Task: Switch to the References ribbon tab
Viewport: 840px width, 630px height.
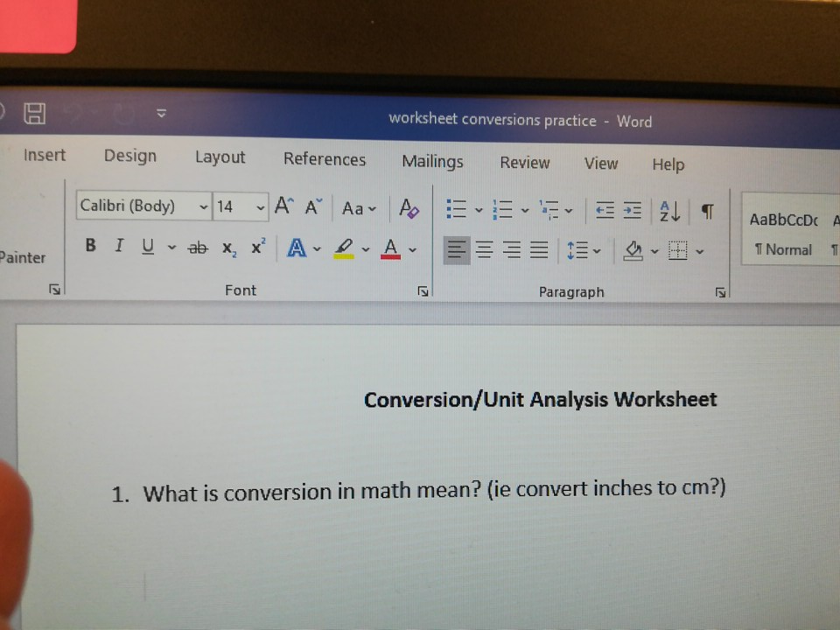Action: [325, 160]
